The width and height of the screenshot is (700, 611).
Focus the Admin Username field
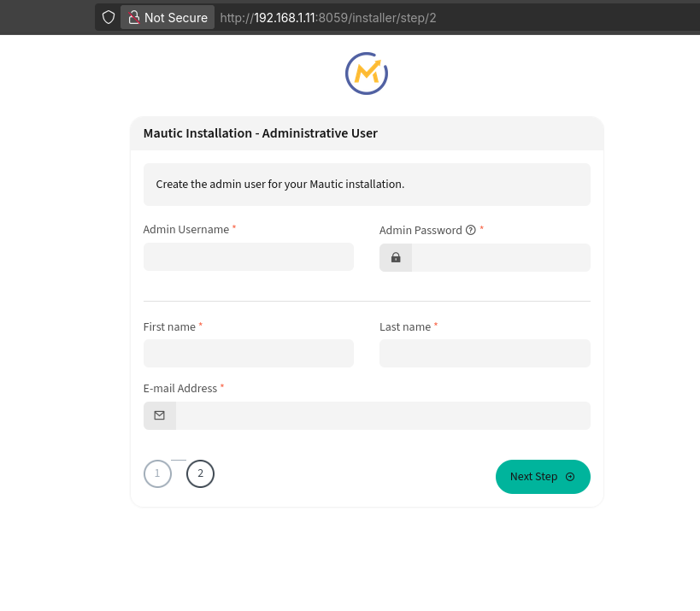pos(248,257)
